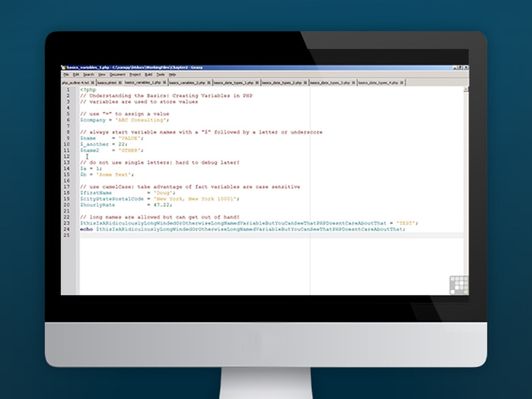Open the View menu
The height and width of the screenshot is (399, 532).
(102, 74)
